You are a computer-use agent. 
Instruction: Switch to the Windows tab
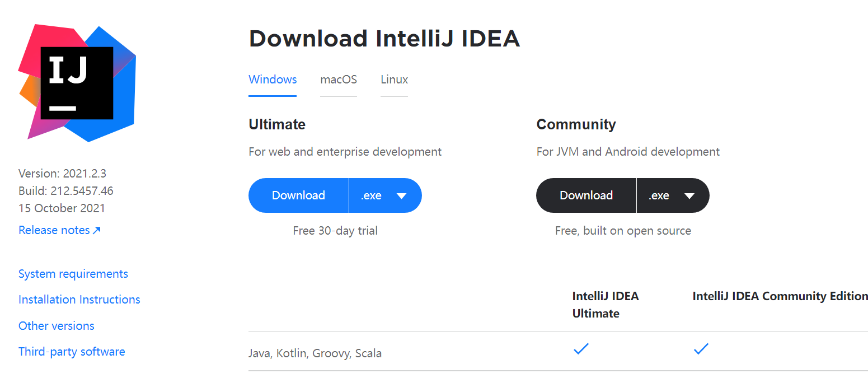pos(272,80)
